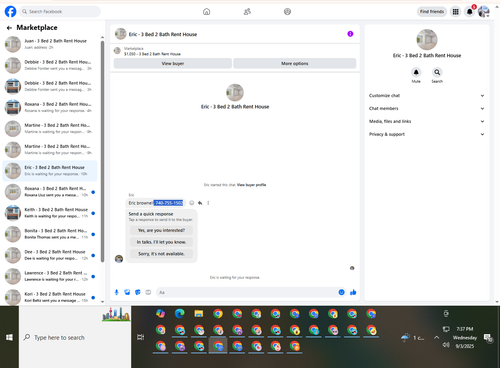The image size is (500, 368).
Task: Open the Friends icon in top navigation
Action: point(247,12)
